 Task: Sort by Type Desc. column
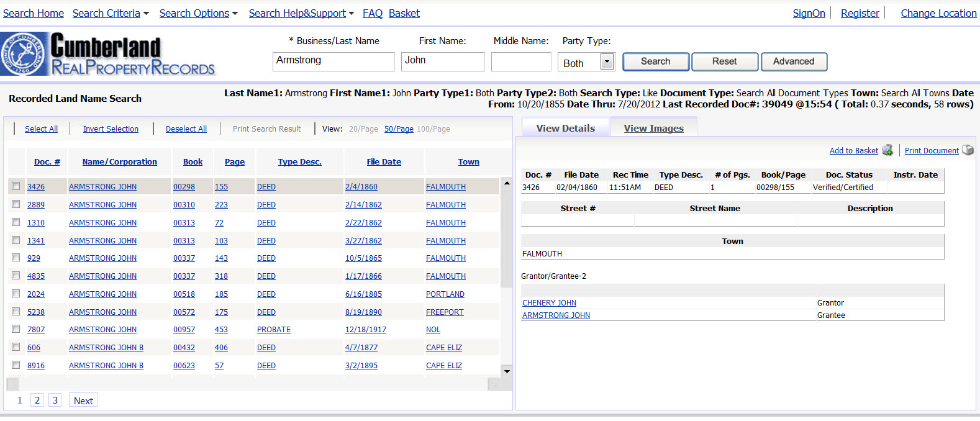300,161
